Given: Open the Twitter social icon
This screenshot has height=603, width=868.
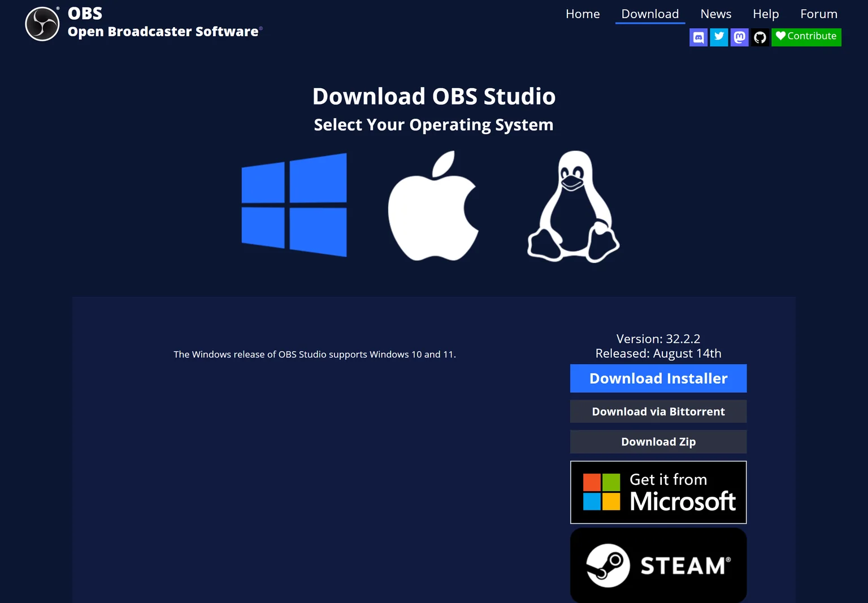Looking at the screenshot, I should pos(719,37).
